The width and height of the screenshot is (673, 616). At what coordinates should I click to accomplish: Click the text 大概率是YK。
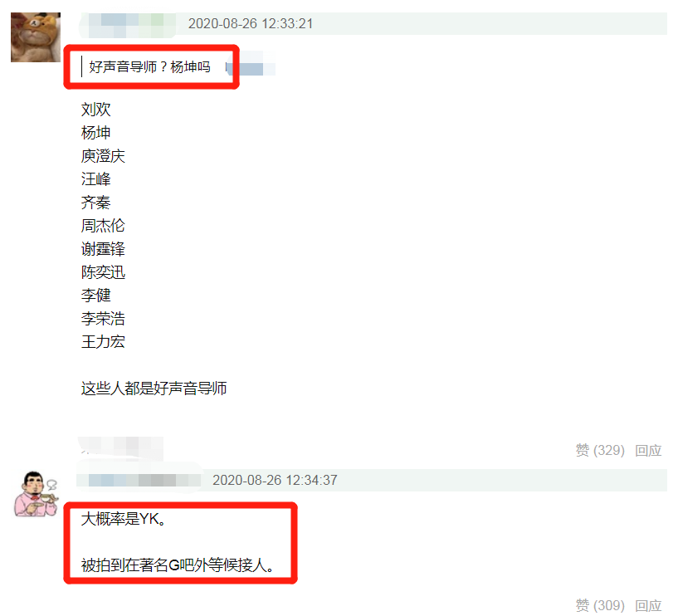(124, 519)
